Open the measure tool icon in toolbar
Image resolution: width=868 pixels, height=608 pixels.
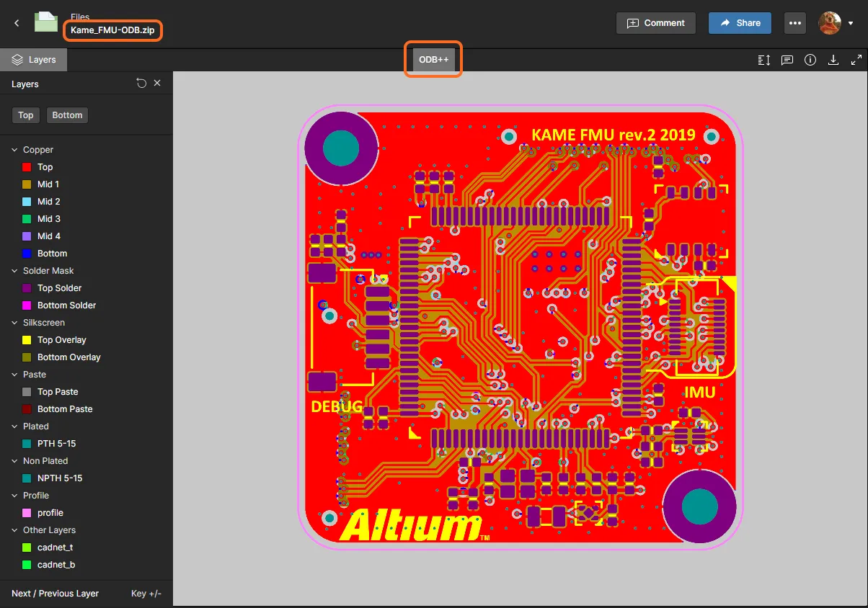tap(764, 61)
